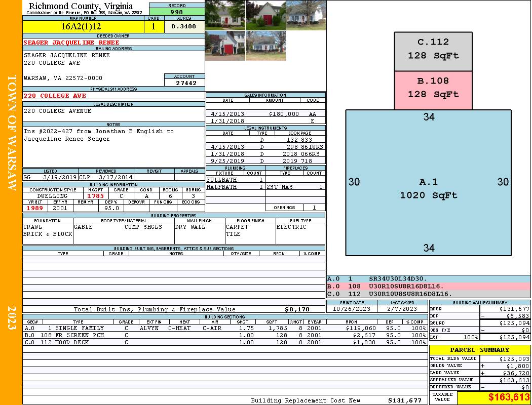Click the sale date 1/31/2018
Screen dimensions: 532x405
point(227,121)
